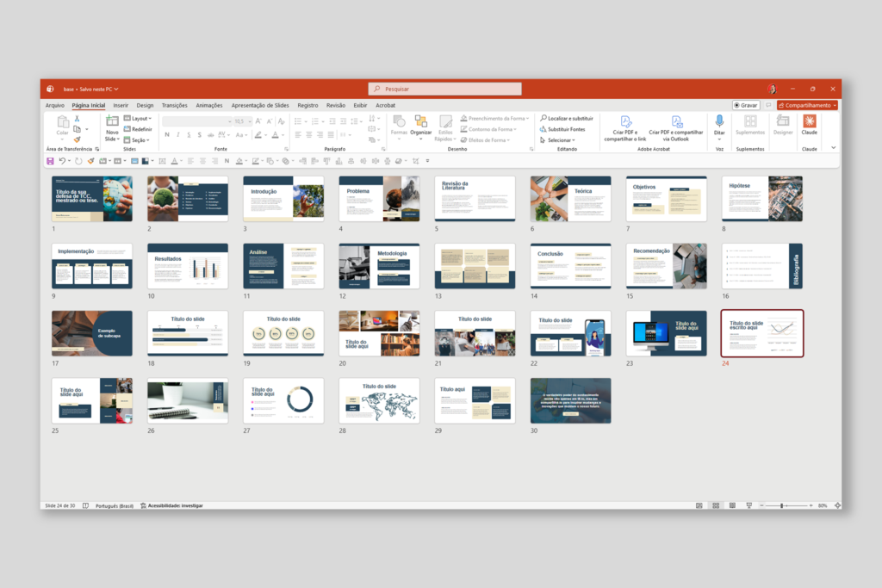
Task: Click the Compartilhamento button
Action: (x=808, y=105)
